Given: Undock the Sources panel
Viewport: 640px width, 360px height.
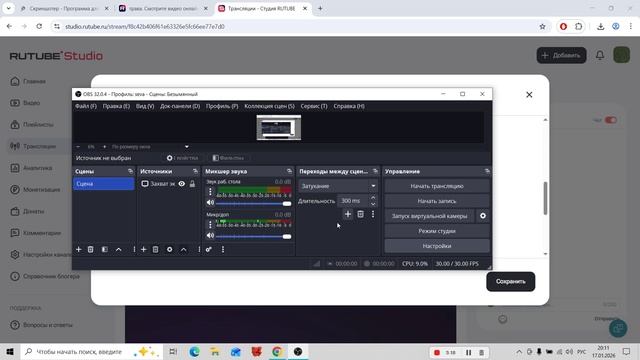Looking at the screenshot, I should coord(196,171).
